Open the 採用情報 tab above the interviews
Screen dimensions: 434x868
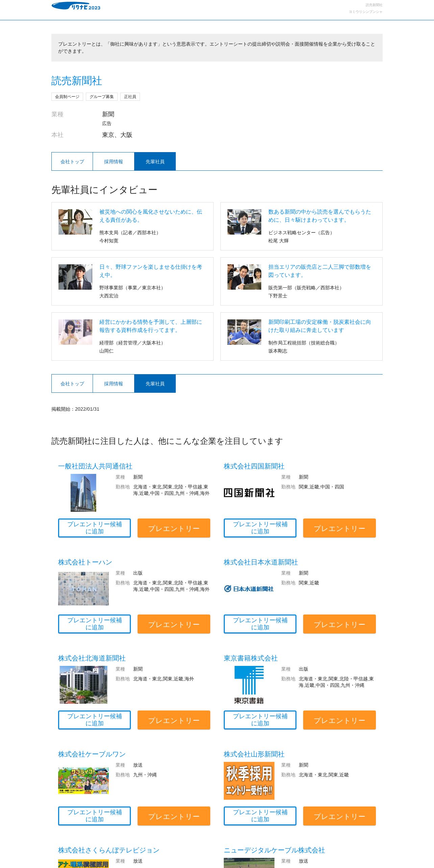point(114,162)
